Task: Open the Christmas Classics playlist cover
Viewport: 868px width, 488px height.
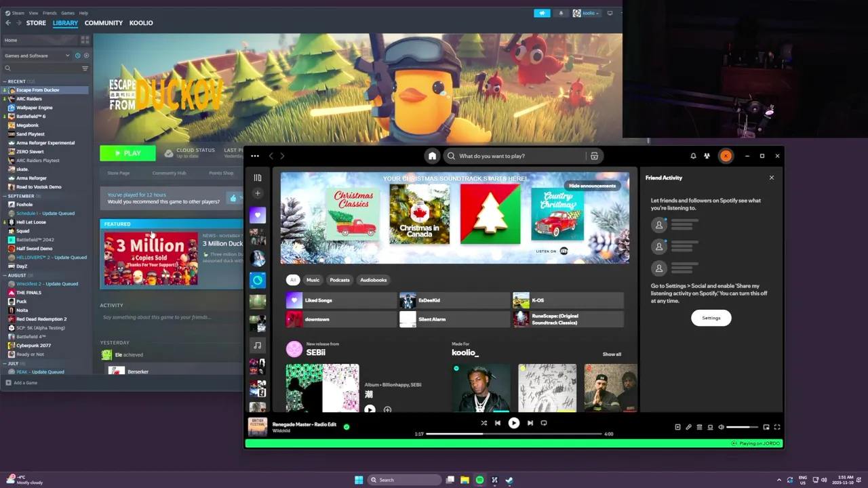Action: pyautogui.click(x=353, y=215)
